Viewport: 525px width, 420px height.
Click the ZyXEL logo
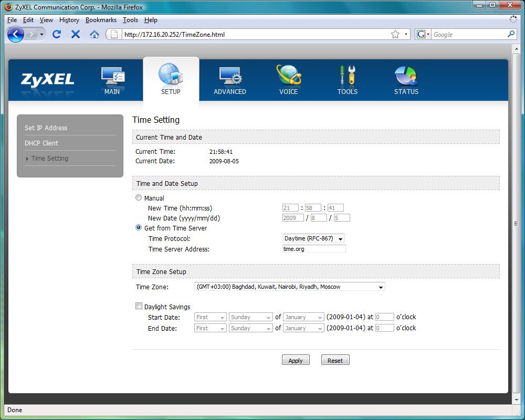click(x=47, y=79)
